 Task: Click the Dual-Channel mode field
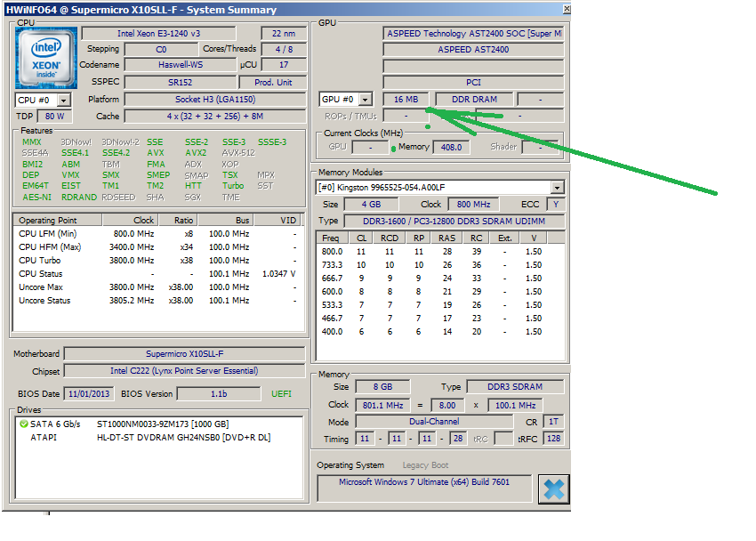[434, 422]
